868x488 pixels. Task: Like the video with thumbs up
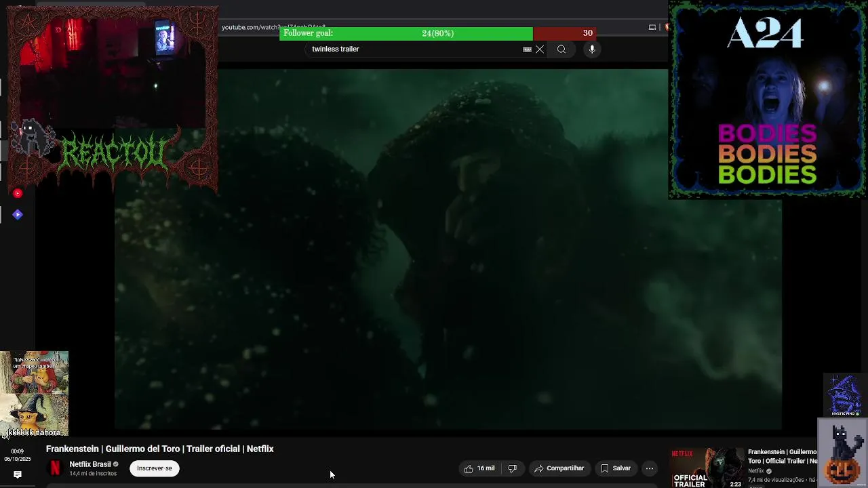coord(479,468)
